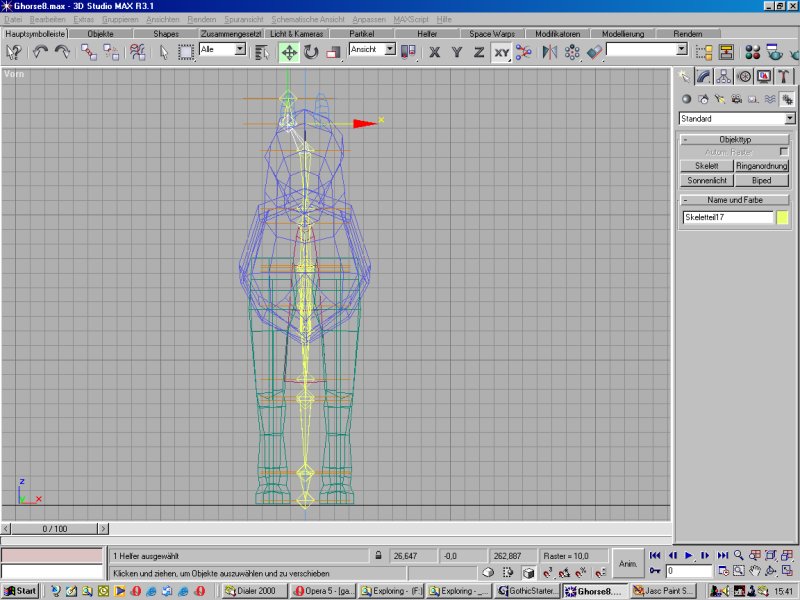Collapse the Objekttyp rollout
The image size is (800, 600).
(735, 140)
